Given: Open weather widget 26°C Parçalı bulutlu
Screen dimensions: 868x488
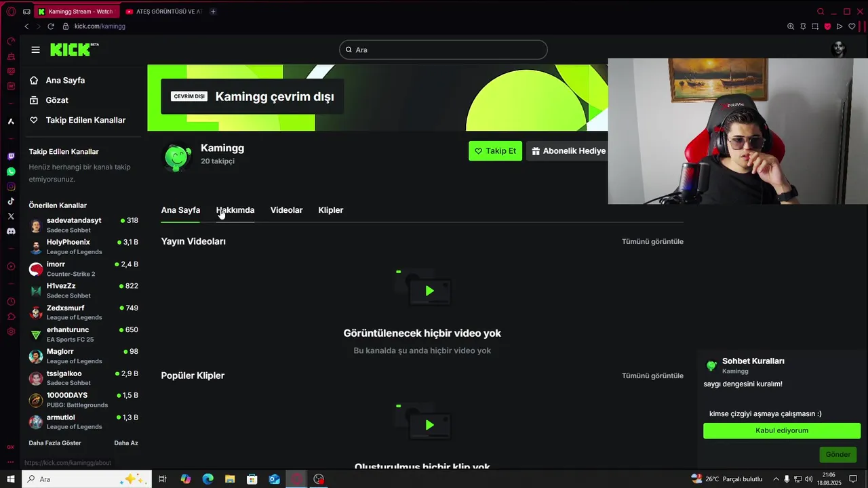Looking at the screenshot, I should (x=727, y=479).
